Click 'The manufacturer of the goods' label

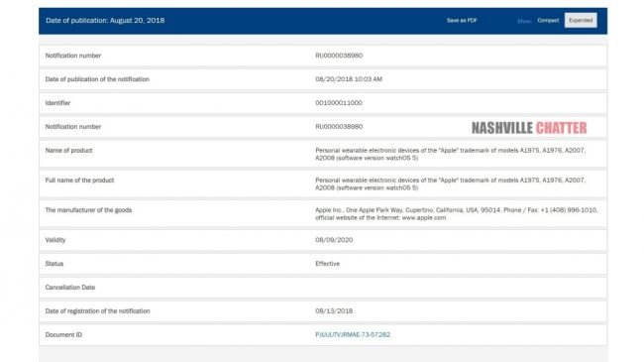click(x=89, y=210)
